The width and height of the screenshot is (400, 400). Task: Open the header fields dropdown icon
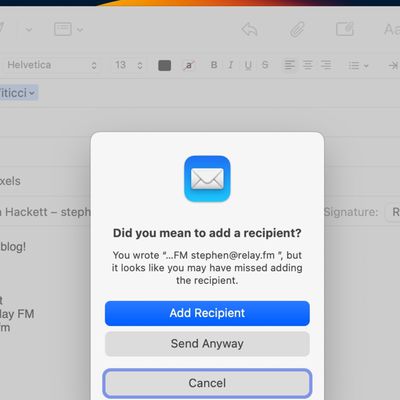[68, 29]
